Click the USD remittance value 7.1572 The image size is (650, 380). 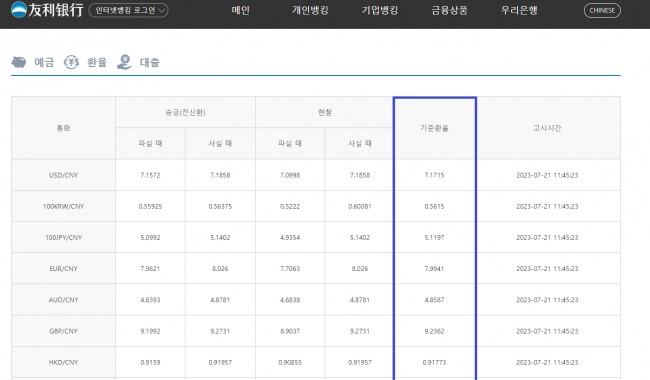pyautogui.click(x=150, y=175)
